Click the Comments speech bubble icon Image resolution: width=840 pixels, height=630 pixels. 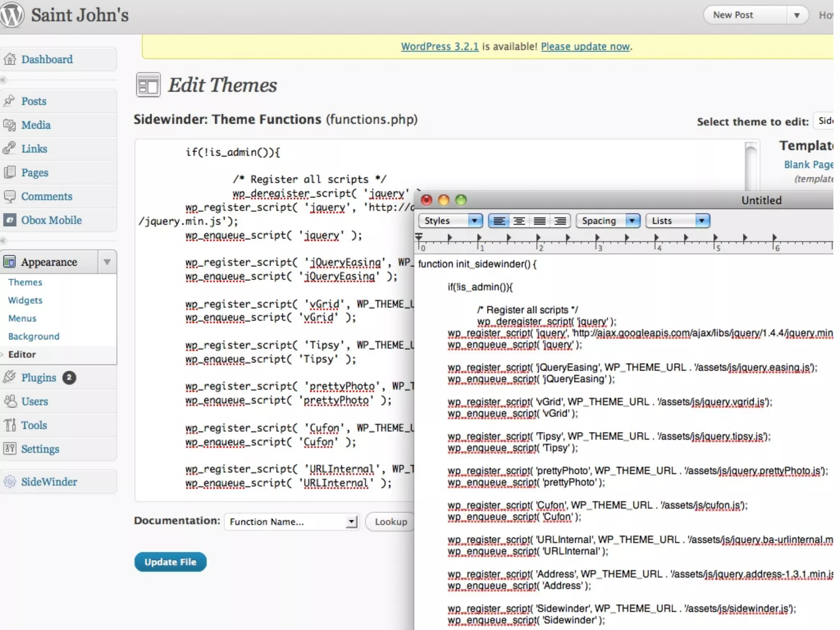9,196
